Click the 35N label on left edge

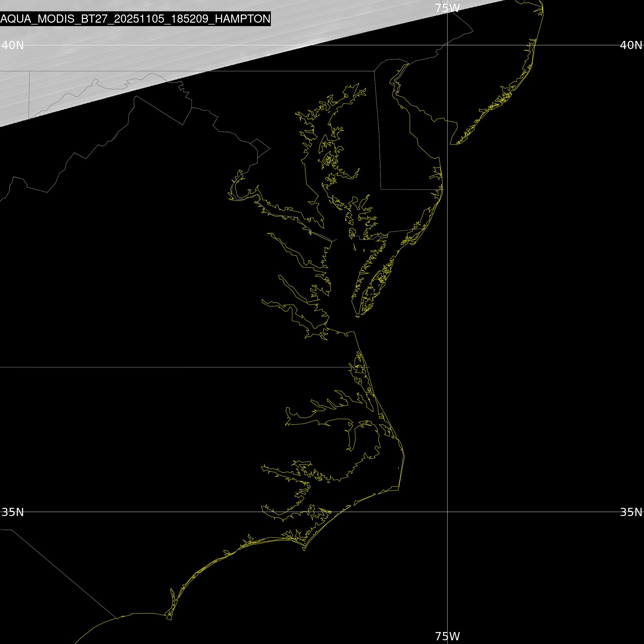(x=13, y=512)
